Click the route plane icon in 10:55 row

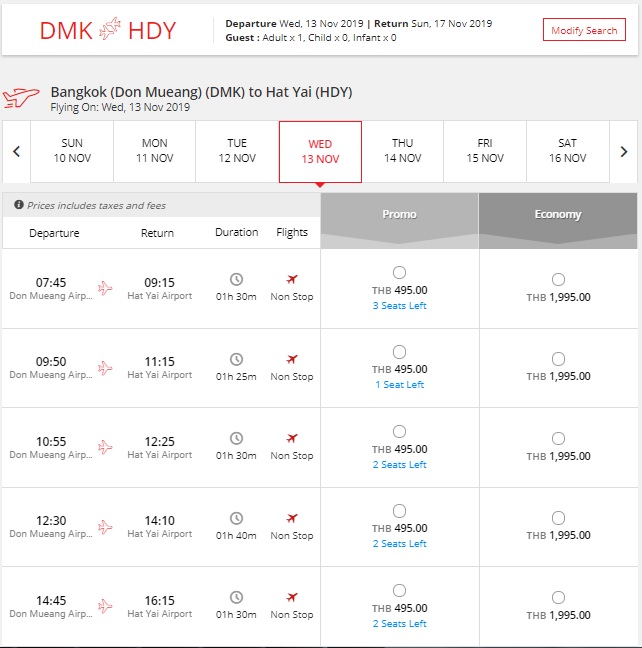(105, 447)
